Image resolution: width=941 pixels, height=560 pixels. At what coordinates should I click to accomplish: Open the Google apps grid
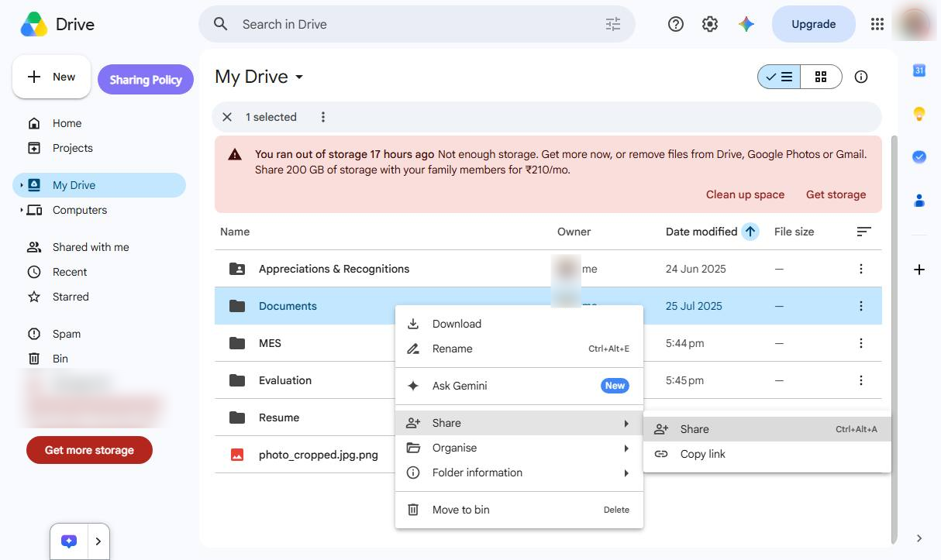[x=877, y=24]
